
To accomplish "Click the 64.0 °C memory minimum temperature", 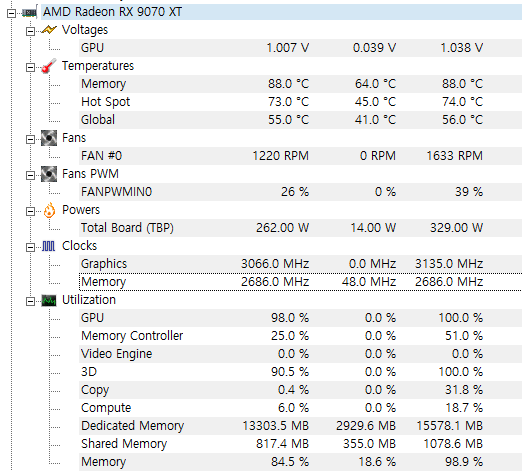I will pos(375,84).
